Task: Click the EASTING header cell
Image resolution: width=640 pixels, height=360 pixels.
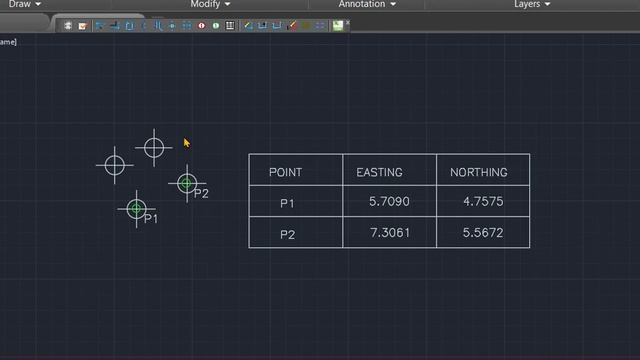Action: (x=389, y=170)
